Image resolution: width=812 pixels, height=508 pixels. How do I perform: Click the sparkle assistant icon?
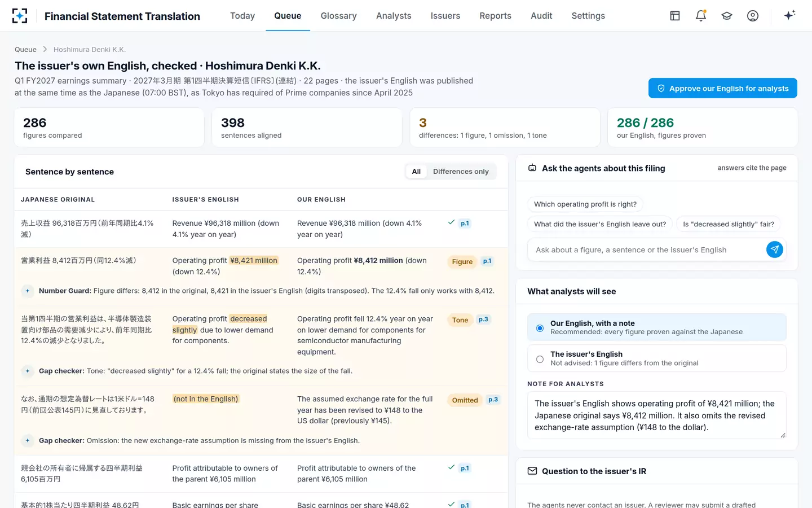point(789,15)
